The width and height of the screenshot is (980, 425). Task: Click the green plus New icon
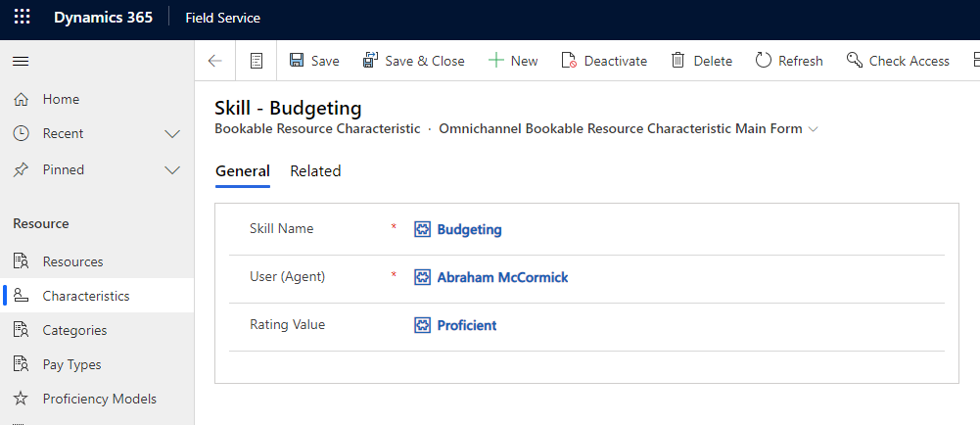pos(496,61)
